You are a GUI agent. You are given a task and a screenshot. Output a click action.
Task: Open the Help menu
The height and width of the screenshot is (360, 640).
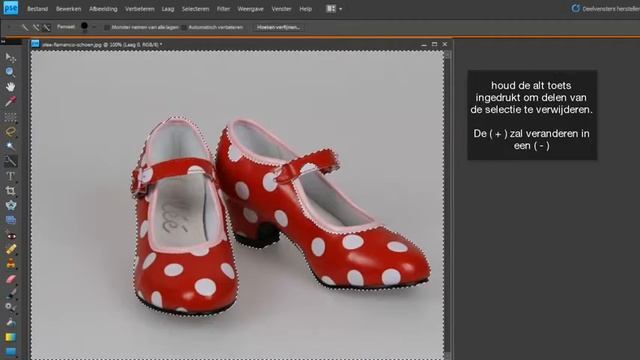(x=305, y=9)
